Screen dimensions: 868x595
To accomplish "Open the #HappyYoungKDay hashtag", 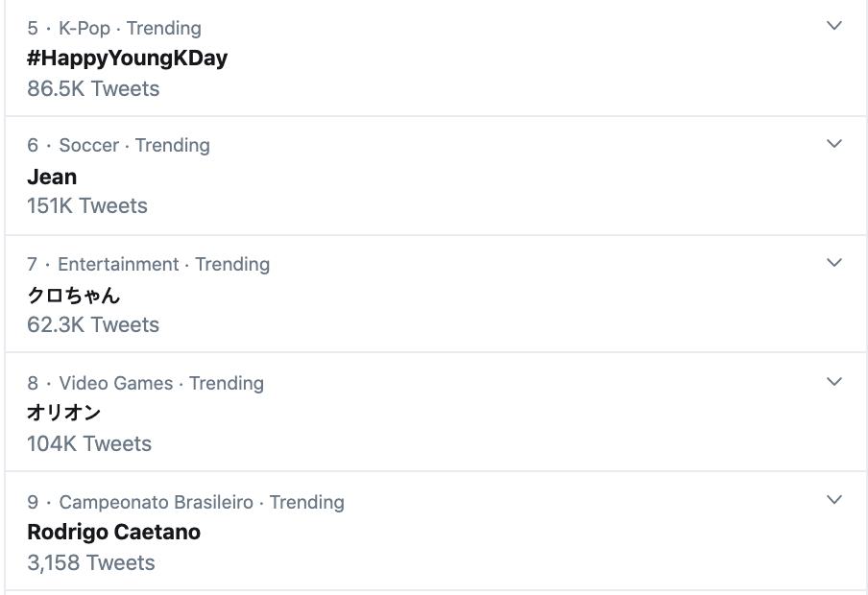I will coord(127,58).
